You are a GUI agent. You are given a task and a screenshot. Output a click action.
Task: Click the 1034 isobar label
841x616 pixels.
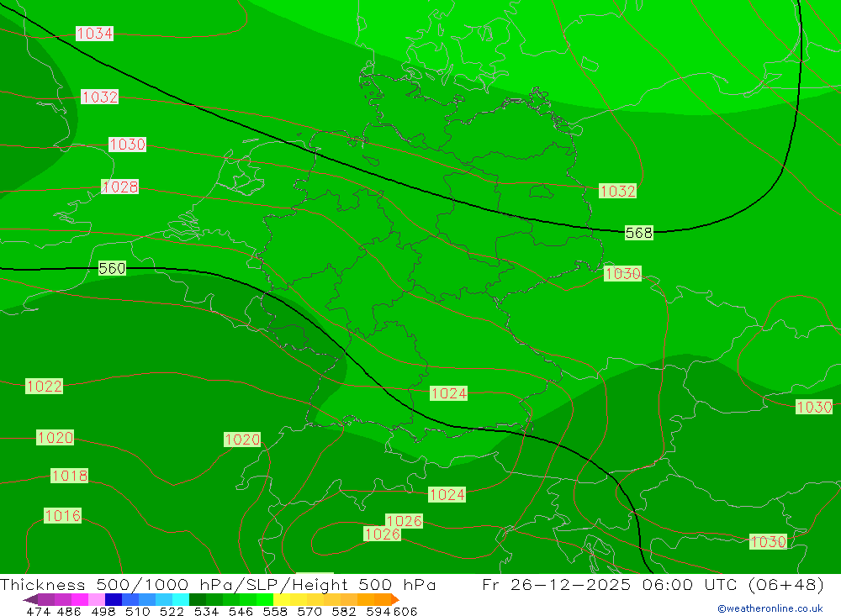[94, 34]
